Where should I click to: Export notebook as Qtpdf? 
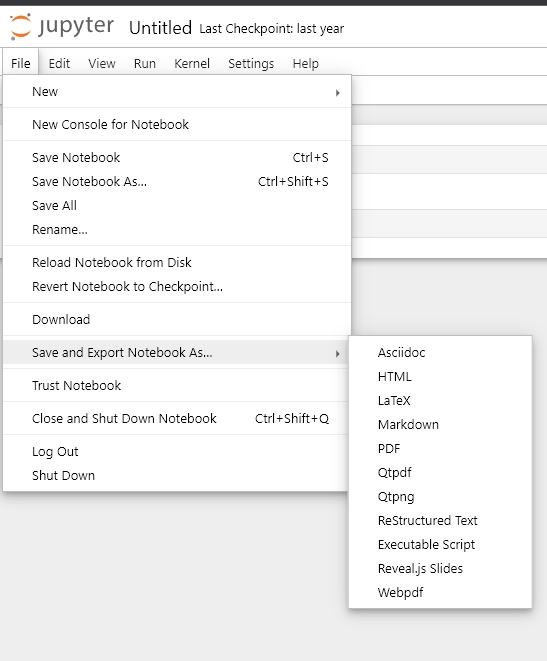click(440, 472)
